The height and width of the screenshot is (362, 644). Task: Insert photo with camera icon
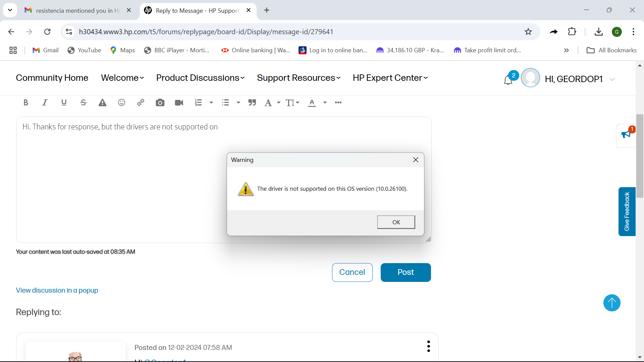[x=160, y=103]
